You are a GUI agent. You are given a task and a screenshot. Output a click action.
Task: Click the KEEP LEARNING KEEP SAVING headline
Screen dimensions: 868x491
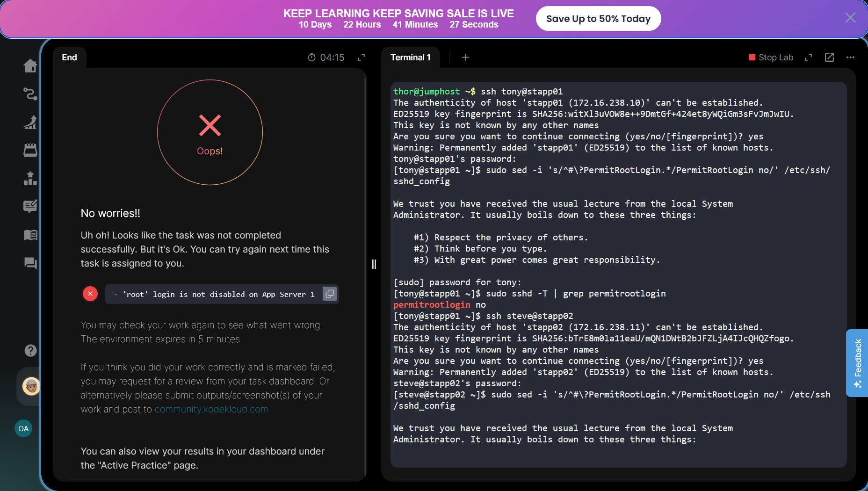398,14
